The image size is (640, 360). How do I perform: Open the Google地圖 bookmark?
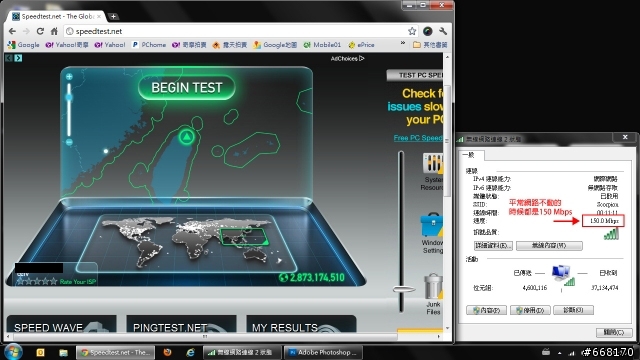(x=275, y=45)
